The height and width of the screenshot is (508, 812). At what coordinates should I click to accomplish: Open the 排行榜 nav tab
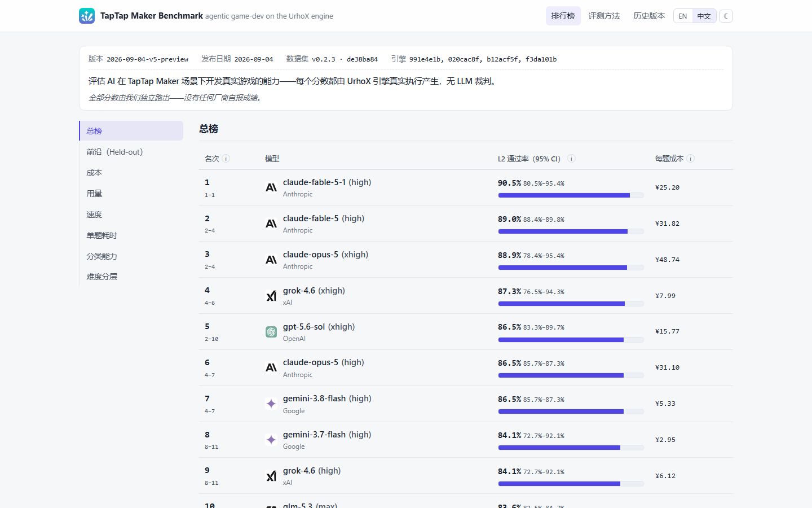(563, 16)
